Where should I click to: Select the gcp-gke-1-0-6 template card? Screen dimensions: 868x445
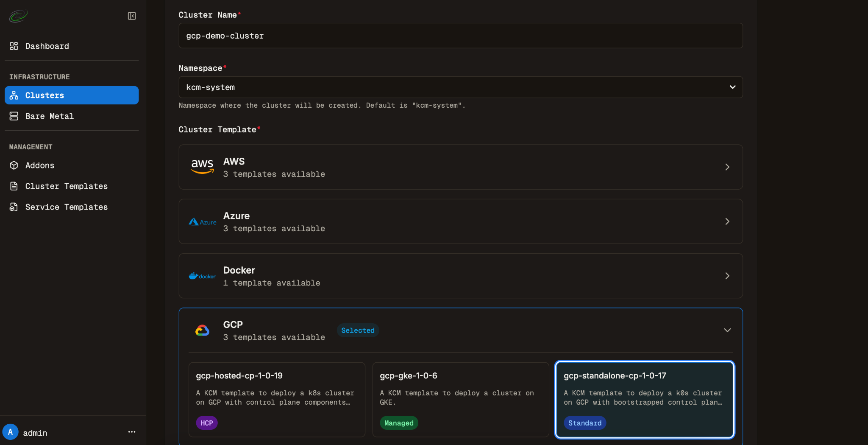tap(460, 399)
